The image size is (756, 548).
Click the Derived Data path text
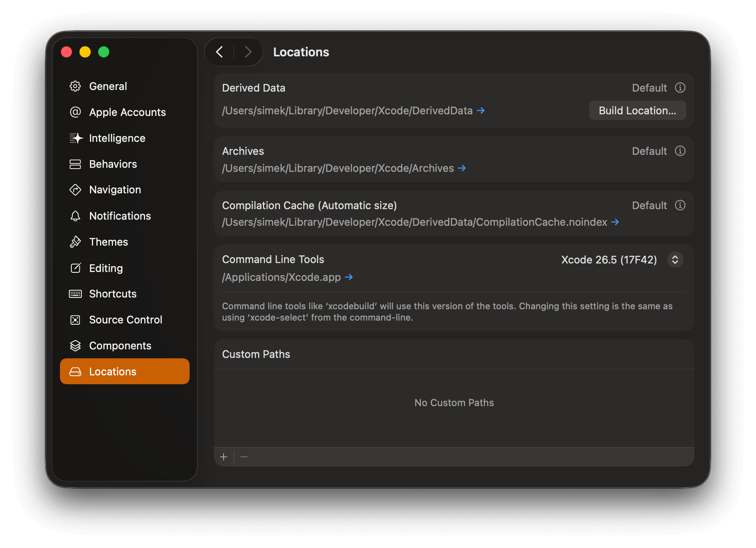click(x=347, y=111)
